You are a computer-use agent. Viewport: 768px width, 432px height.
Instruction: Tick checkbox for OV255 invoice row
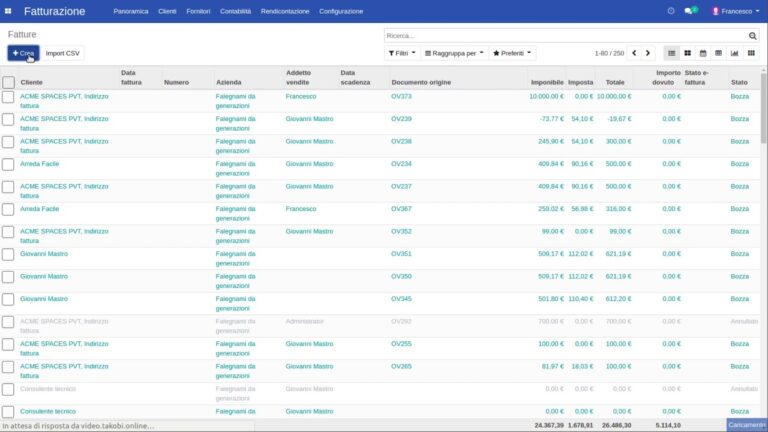(x=8, y=344)
